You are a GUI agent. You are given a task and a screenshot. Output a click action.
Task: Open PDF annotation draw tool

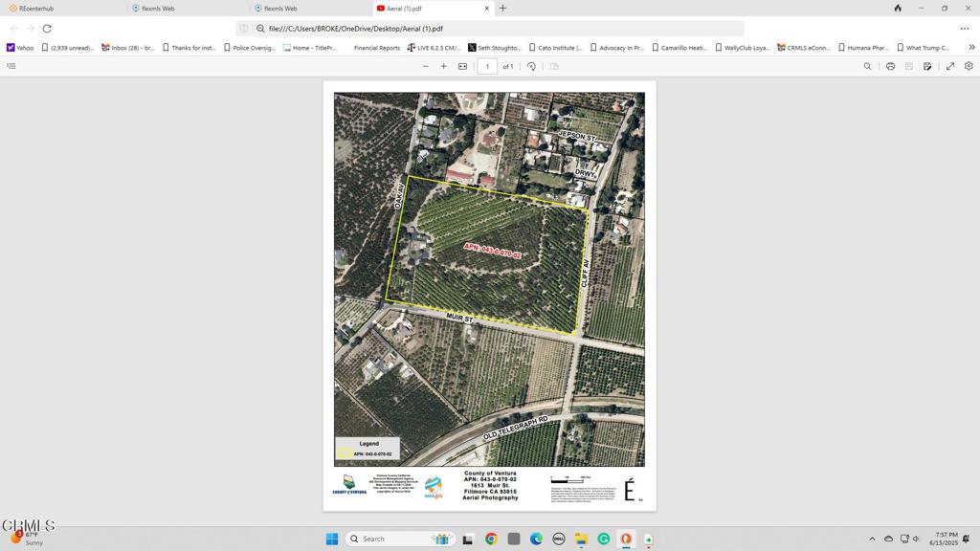[927, 66]
